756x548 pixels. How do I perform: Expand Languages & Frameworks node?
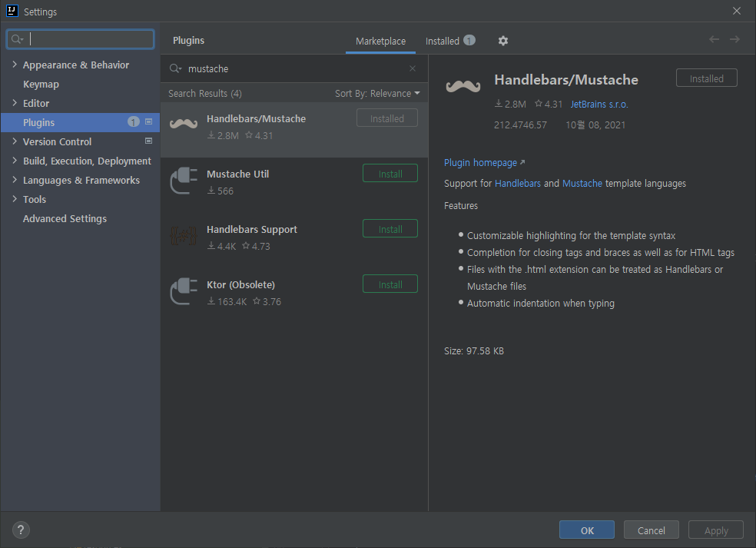tap(15, 180)
